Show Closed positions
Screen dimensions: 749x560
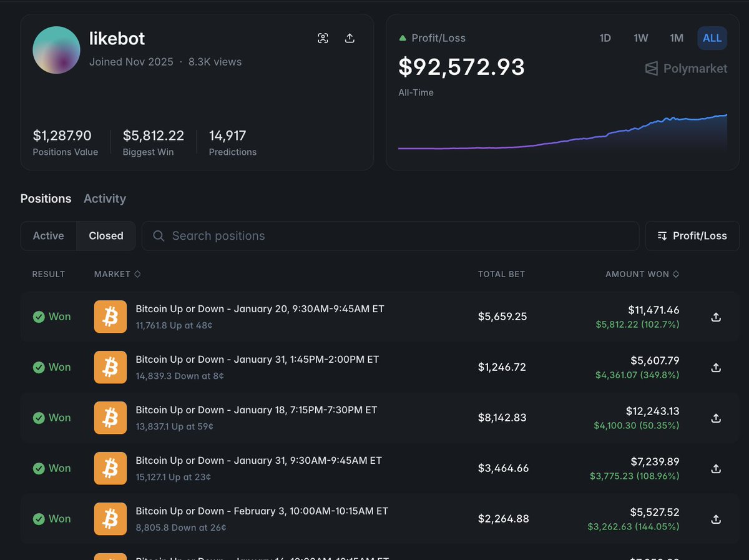tap(106, 235)
